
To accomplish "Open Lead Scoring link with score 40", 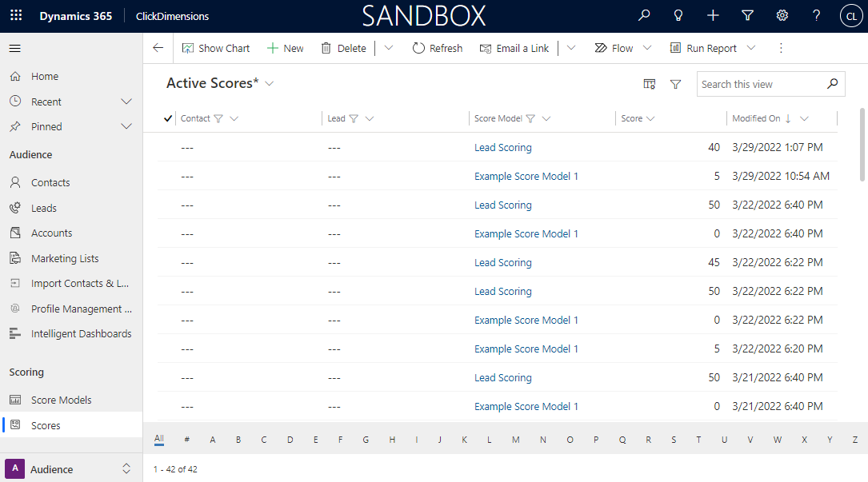I will tap(502, 148).
